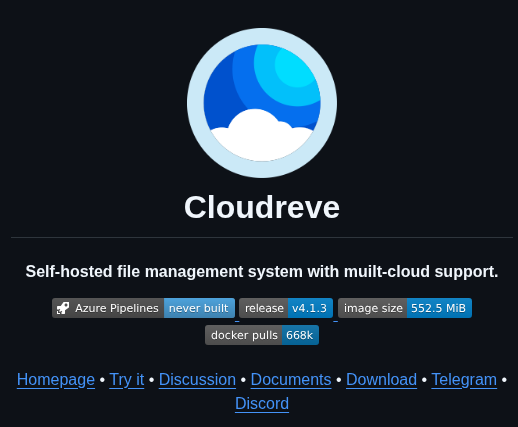Click the Cloudreve heading text

click(262, 207)
